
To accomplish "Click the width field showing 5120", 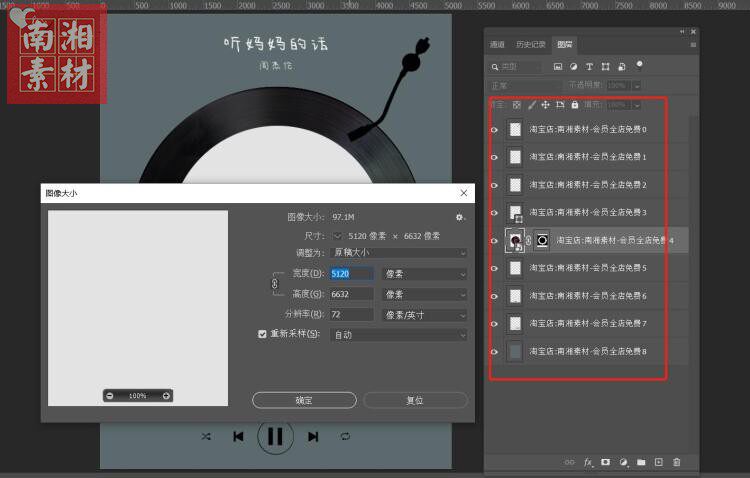I will tap(352, 274).
